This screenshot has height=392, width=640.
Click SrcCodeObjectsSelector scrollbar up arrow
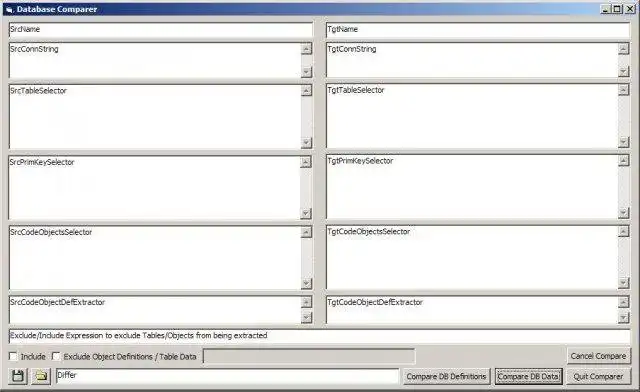click(x=307, y=232)
